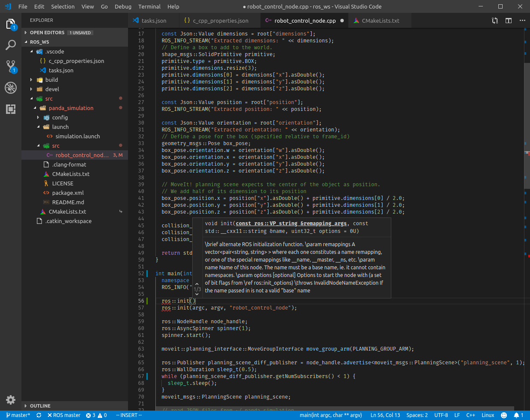
Task: Open the Edit menu
Action: click(39, 6)
